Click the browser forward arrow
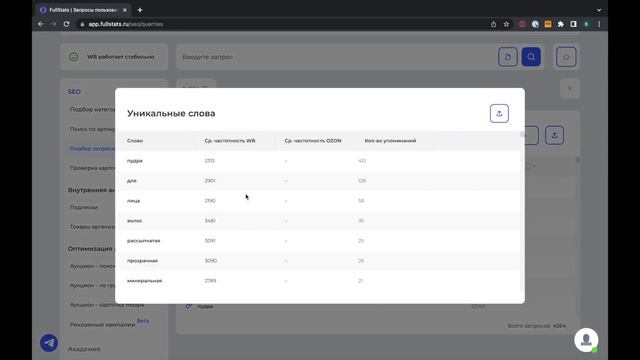640x360 pixels. (53, 24)
